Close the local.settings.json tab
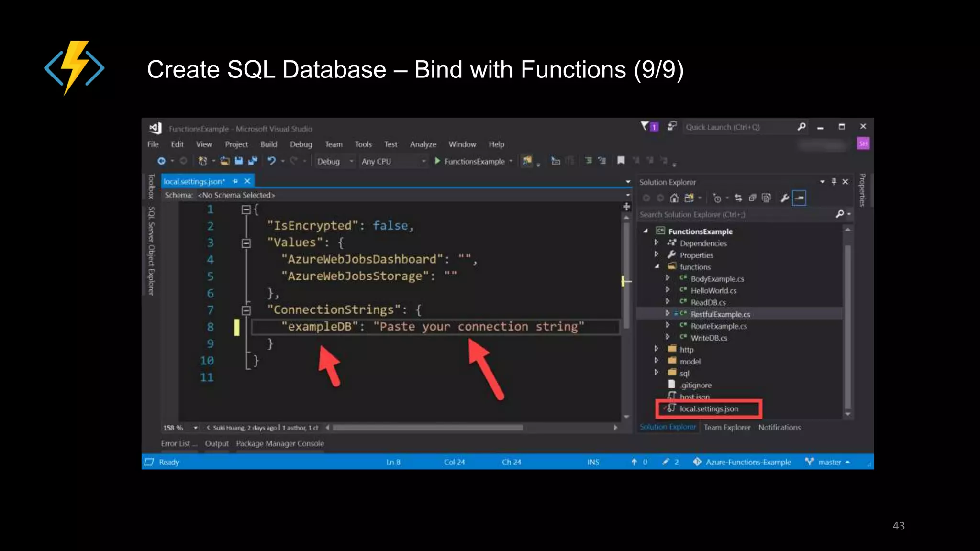 pyautogui.click(x=247, y=181)
